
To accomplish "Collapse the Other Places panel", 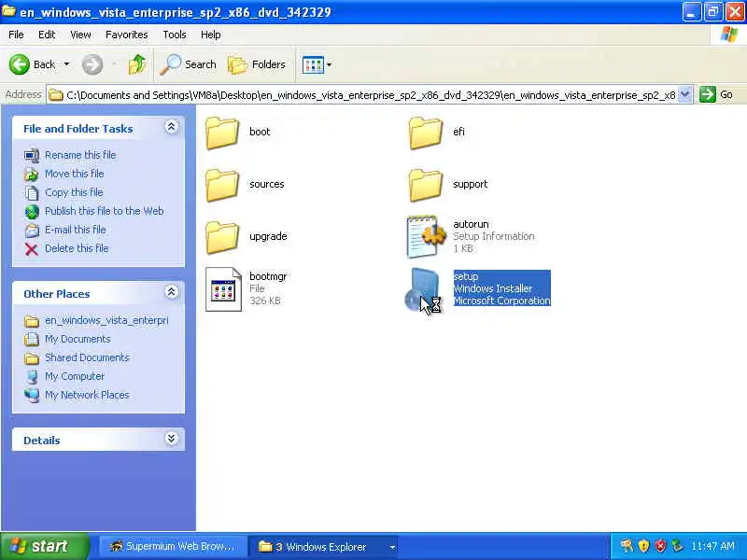I will [172, 292].
